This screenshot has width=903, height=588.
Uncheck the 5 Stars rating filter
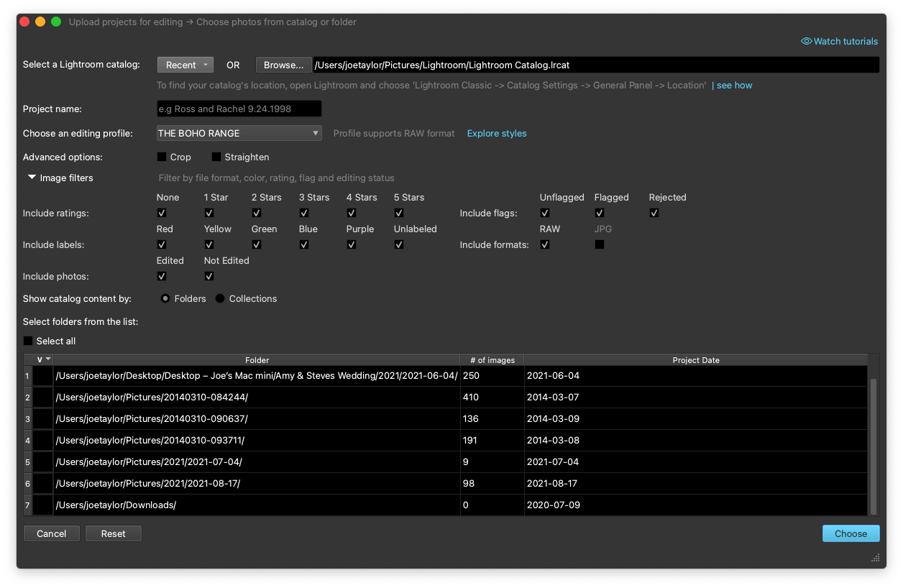pos(398,213)
